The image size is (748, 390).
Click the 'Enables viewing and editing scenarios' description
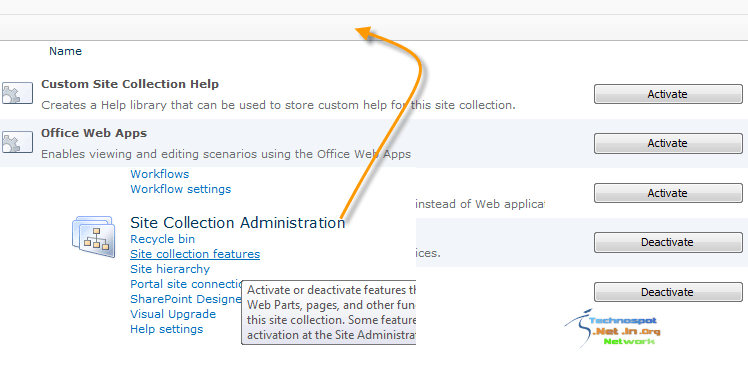[226, 154]
